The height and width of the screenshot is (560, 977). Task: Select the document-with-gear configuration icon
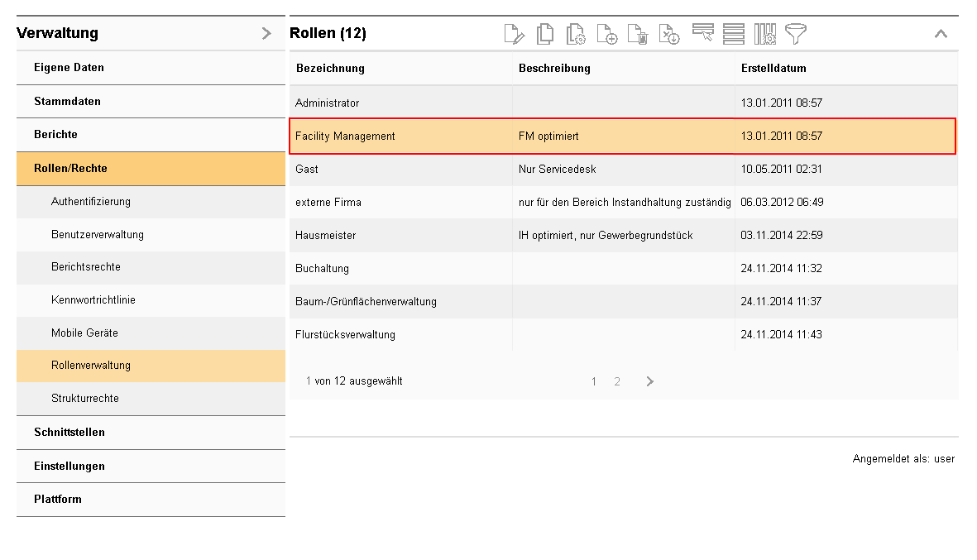tap(576, 34)
